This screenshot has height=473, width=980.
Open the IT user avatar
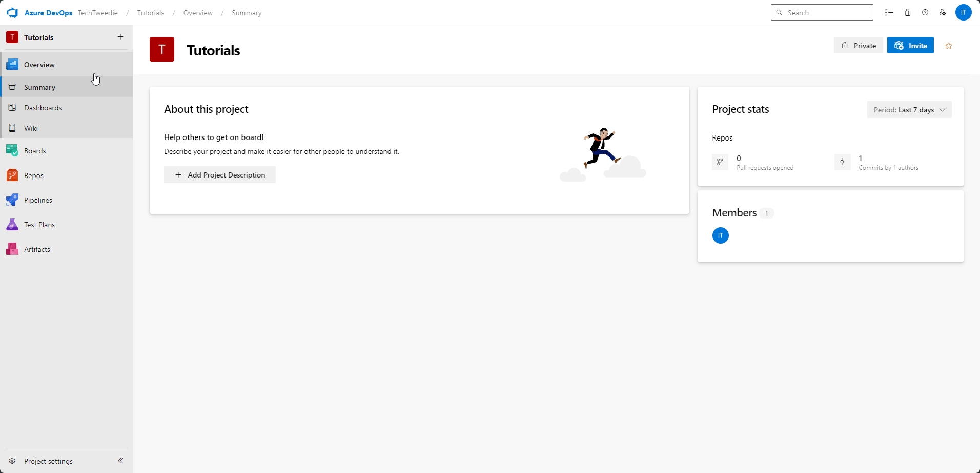point(964,12)
